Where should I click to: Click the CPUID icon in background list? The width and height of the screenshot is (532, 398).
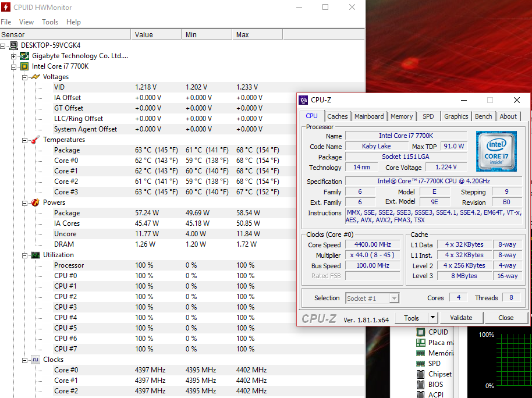pyautogui.click(x=420, y=332)
